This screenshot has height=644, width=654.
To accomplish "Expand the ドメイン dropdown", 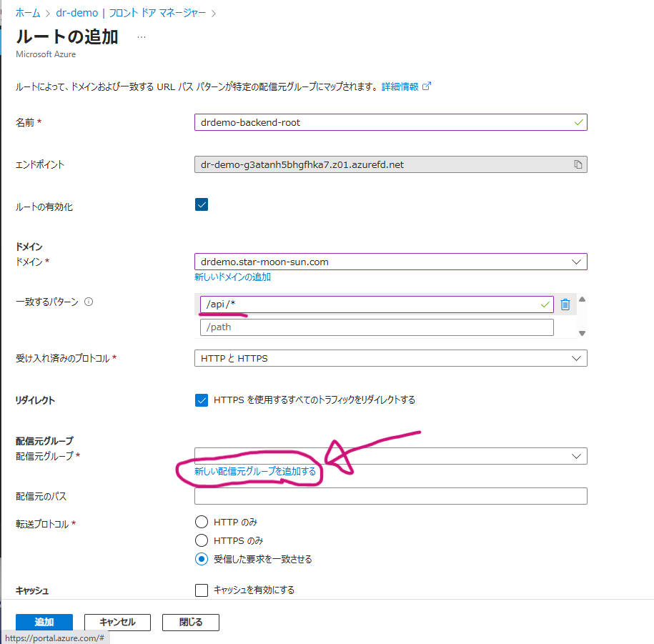I will tap(391, 262).
